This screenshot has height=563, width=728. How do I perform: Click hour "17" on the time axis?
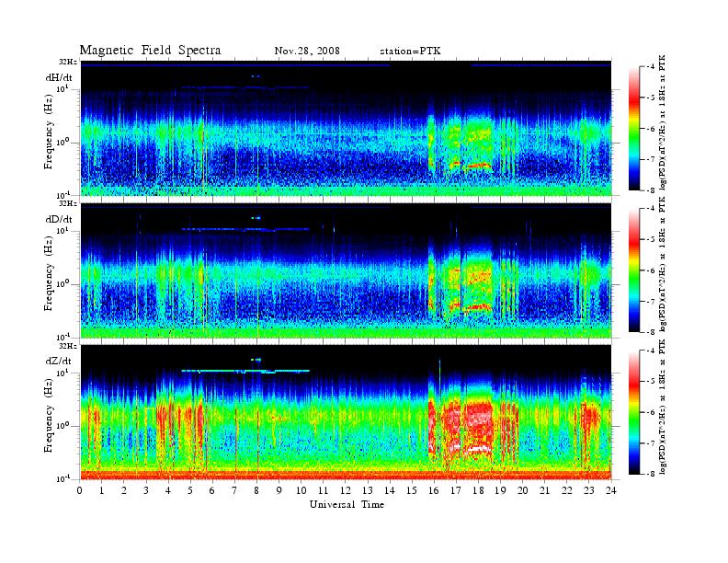click(456, 490)
